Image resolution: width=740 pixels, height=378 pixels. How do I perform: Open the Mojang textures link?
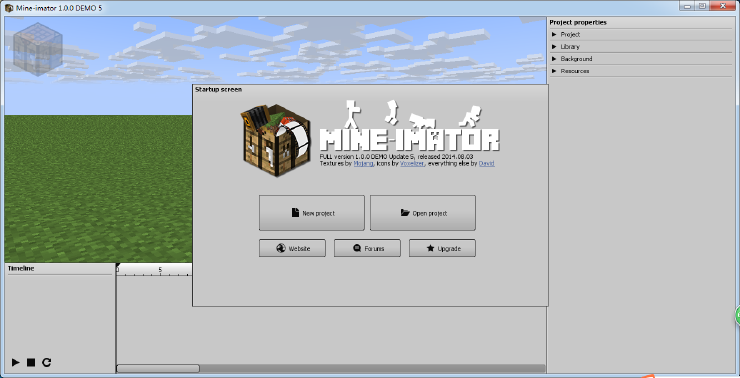(363, 164)
